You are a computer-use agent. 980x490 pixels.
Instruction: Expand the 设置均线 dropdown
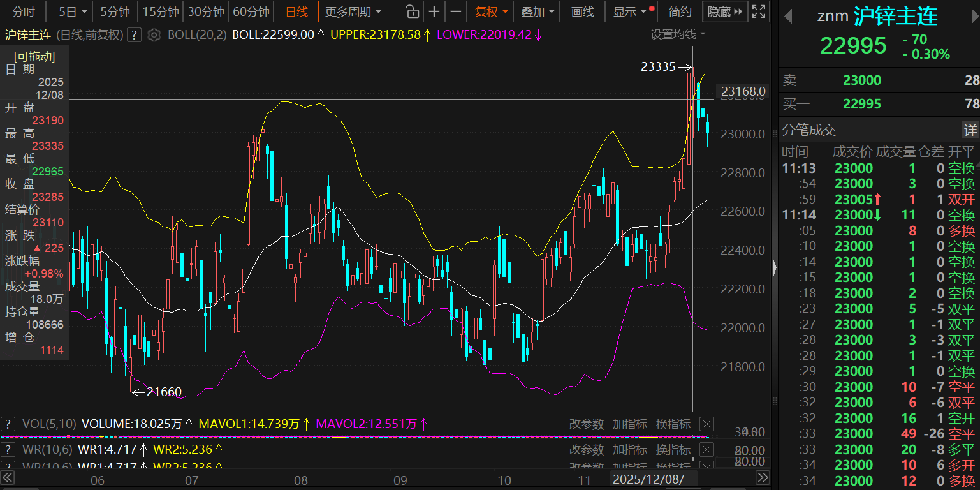coord(678,34)
